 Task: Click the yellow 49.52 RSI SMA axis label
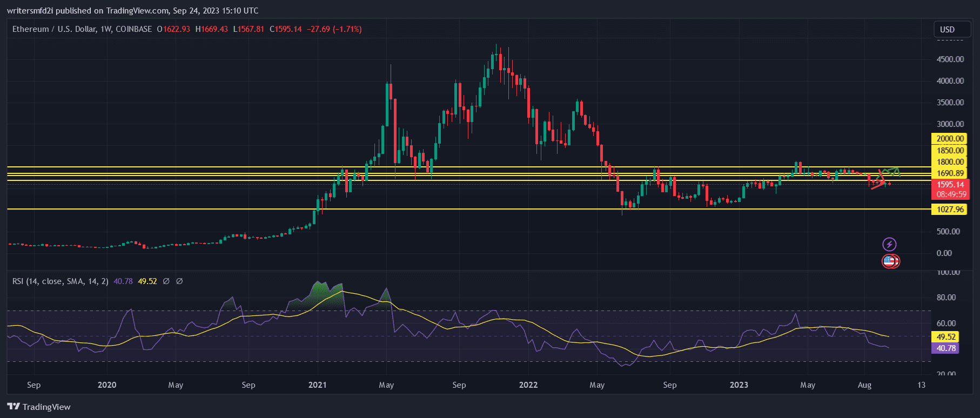point(945,337)
